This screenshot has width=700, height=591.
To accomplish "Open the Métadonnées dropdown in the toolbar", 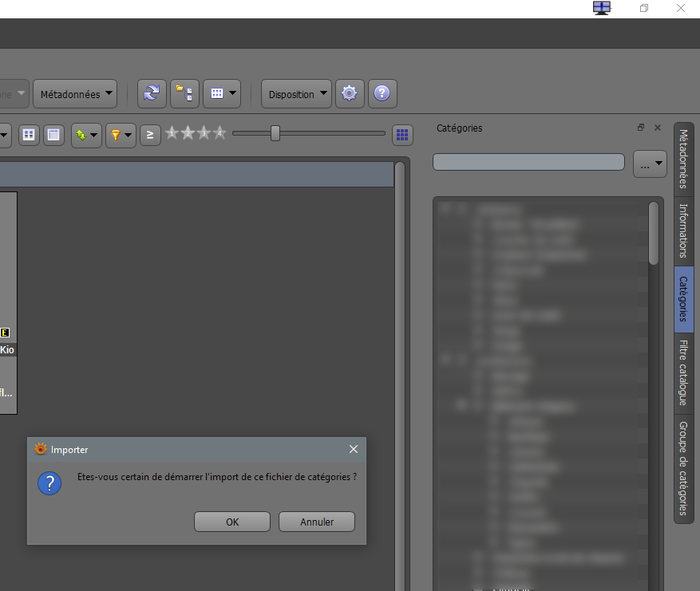I will 77,94.
